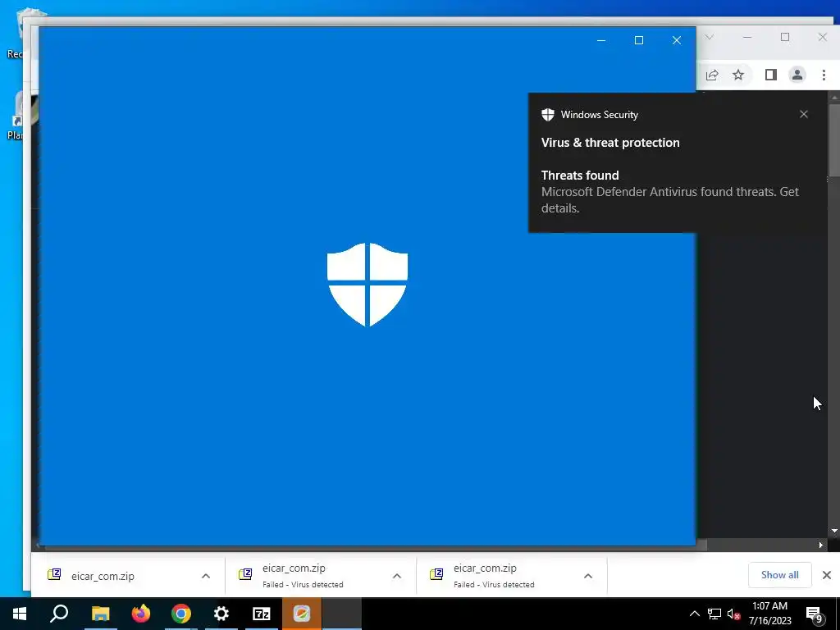Click the Chrome vertical scrollbar thumb

(834, 140)
